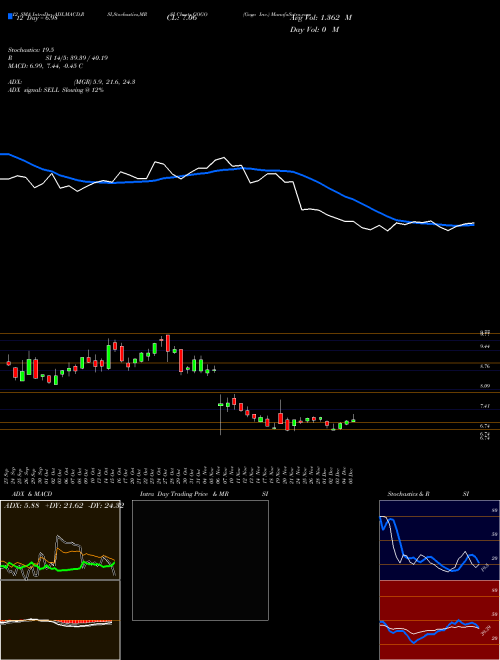Click the '9.44' price axis label

(x=485, y=346)
